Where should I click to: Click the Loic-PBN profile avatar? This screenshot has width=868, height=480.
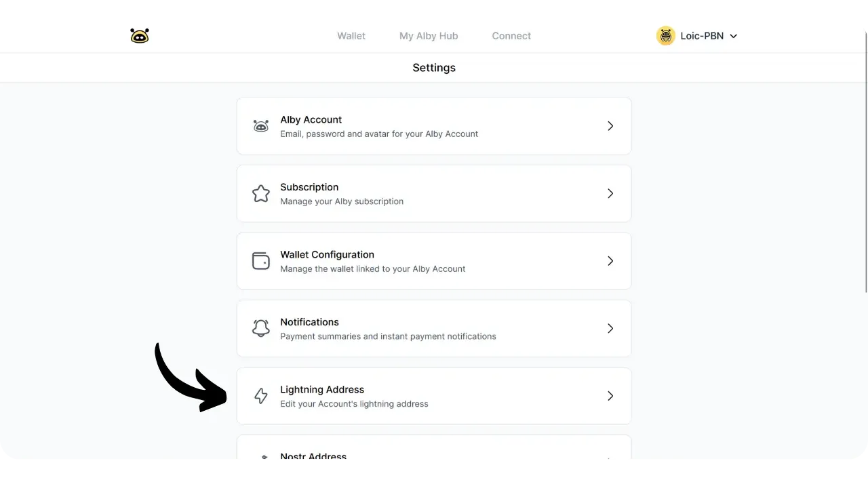[666, 36]
